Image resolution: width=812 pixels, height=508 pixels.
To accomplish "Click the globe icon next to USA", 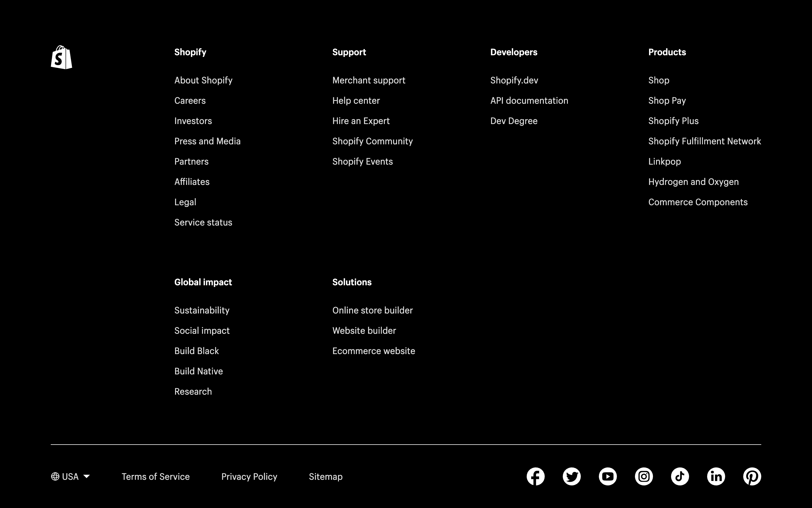I will (x=56, y=476).
